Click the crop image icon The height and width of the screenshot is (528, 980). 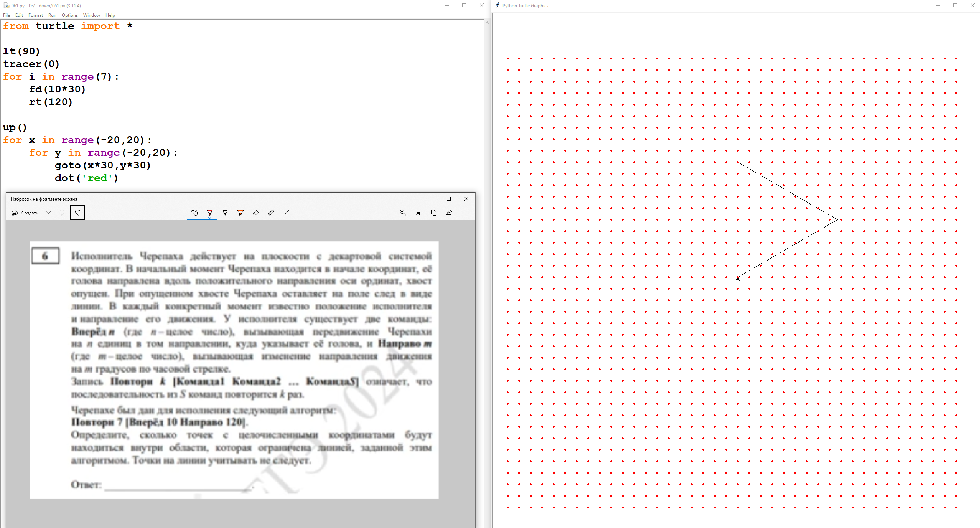(287, 213)
